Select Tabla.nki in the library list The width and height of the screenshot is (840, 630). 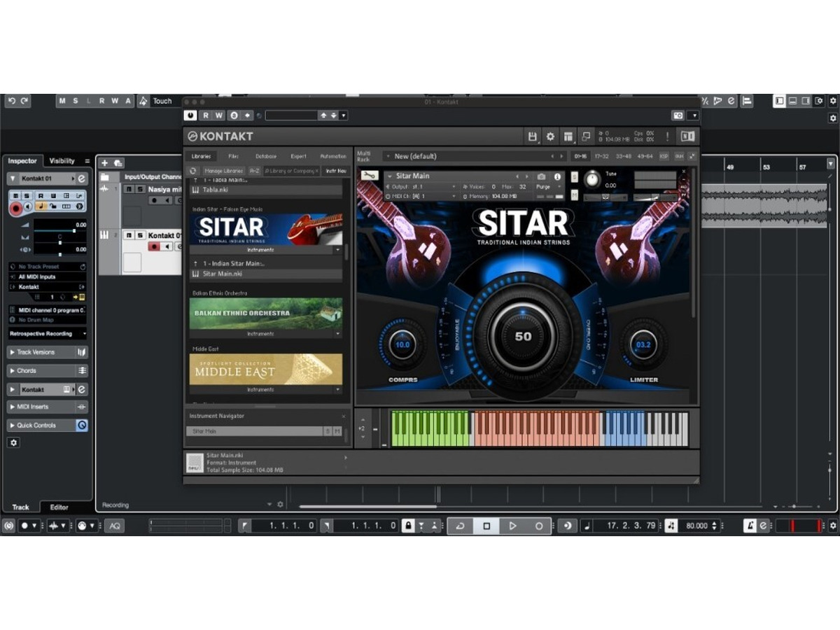click(265, 190)
